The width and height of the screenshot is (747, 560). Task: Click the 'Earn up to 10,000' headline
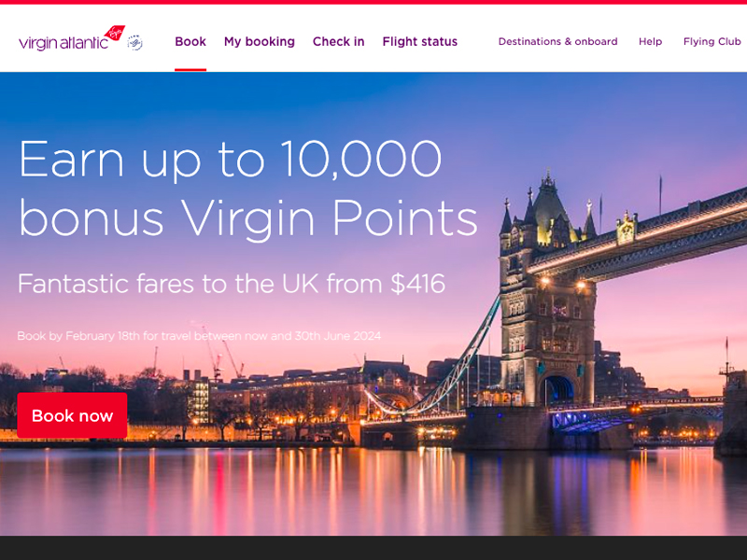coord(231,160)
